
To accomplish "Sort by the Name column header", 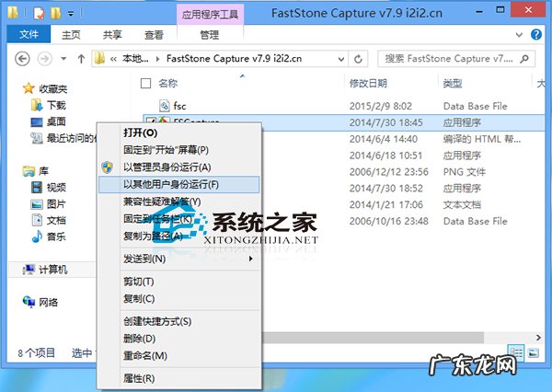I will 168,84.
